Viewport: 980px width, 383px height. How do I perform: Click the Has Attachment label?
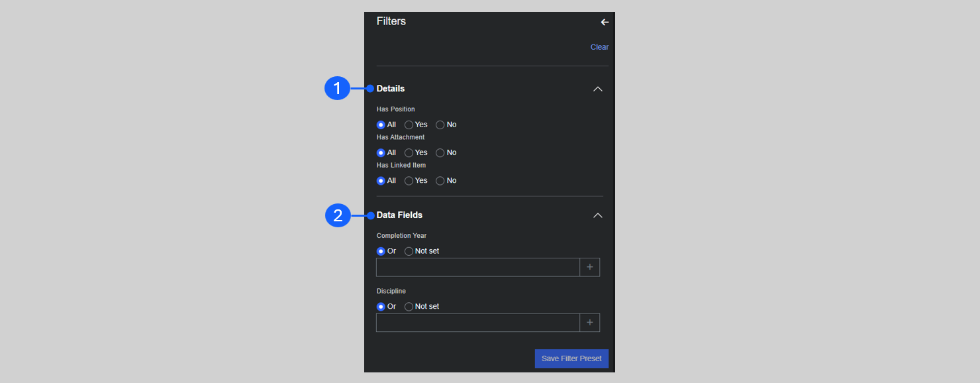pos(401,137)
